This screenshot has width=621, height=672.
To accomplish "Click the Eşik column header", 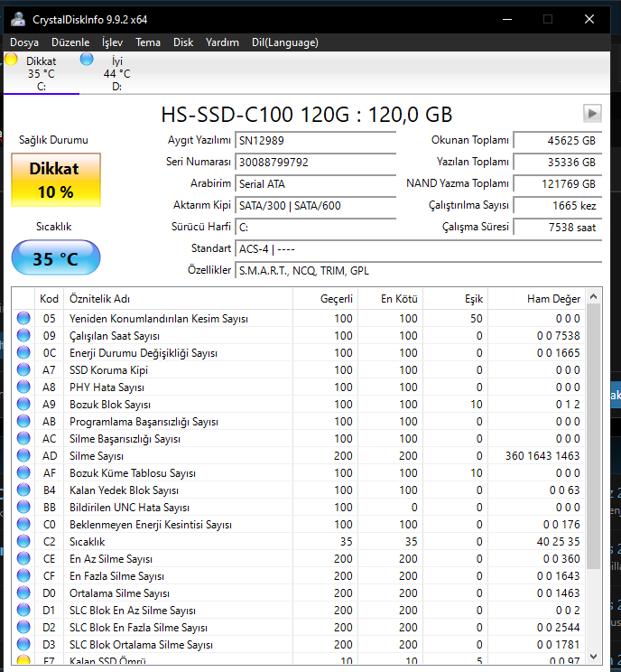I will coord(455,299).
